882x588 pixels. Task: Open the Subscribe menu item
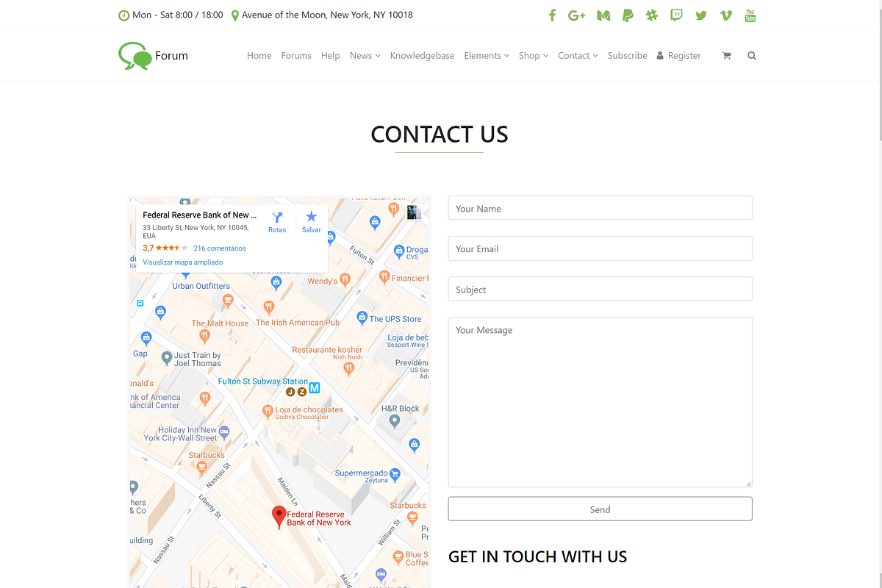point(628,56)
